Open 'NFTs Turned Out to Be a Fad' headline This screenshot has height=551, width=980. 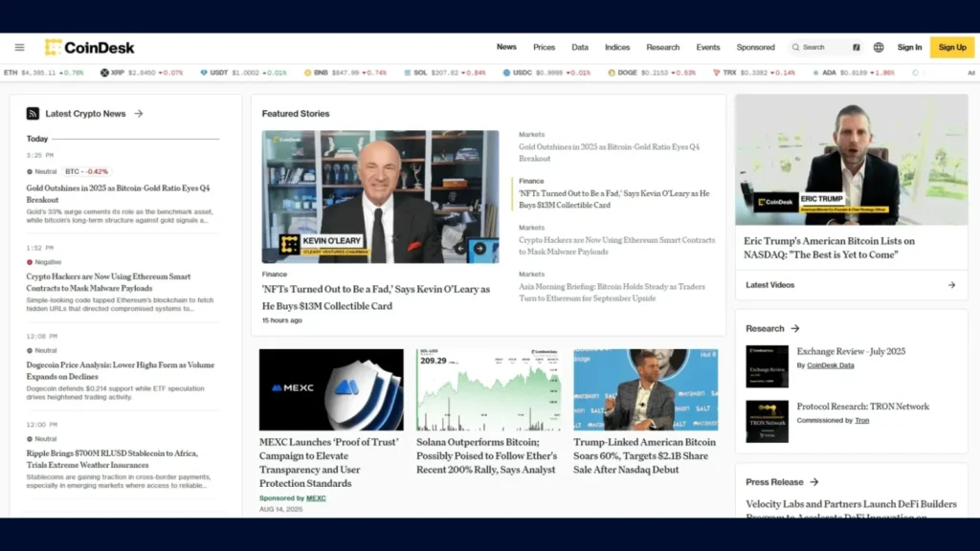coord(375,298)
